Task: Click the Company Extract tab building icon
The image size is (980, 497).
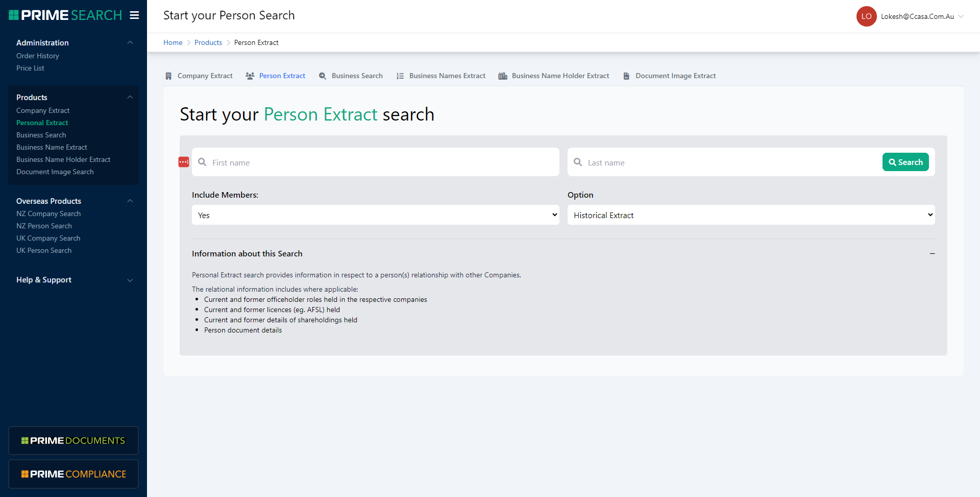Action: pos(168,76)
